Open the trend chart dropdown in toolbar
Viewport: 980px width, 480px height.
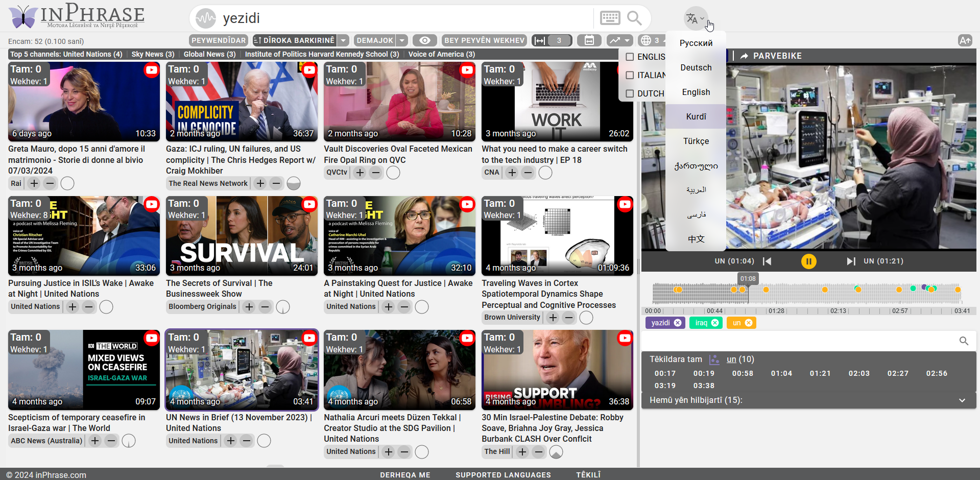pyautogui.click(x=620, y=40)
